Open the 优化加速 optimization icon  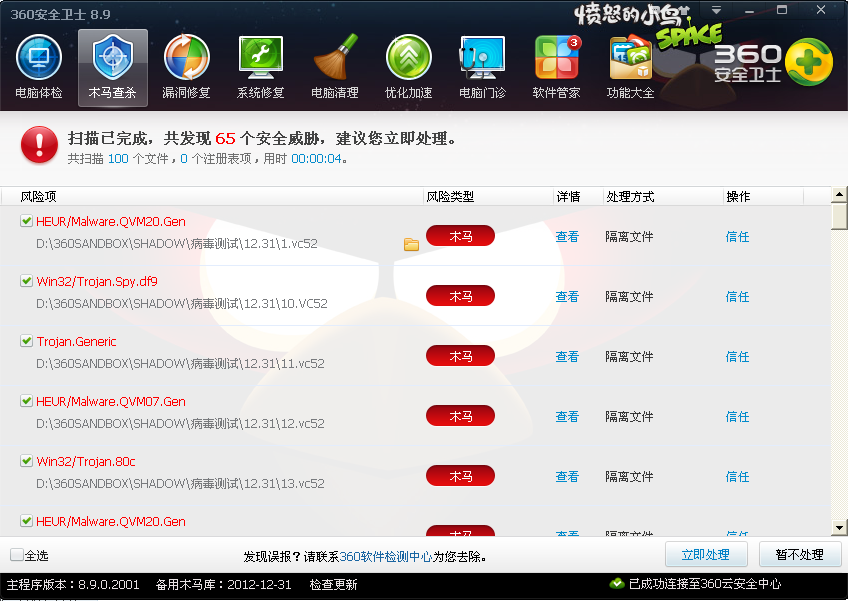pyautogui.click(x=408, y=67)
